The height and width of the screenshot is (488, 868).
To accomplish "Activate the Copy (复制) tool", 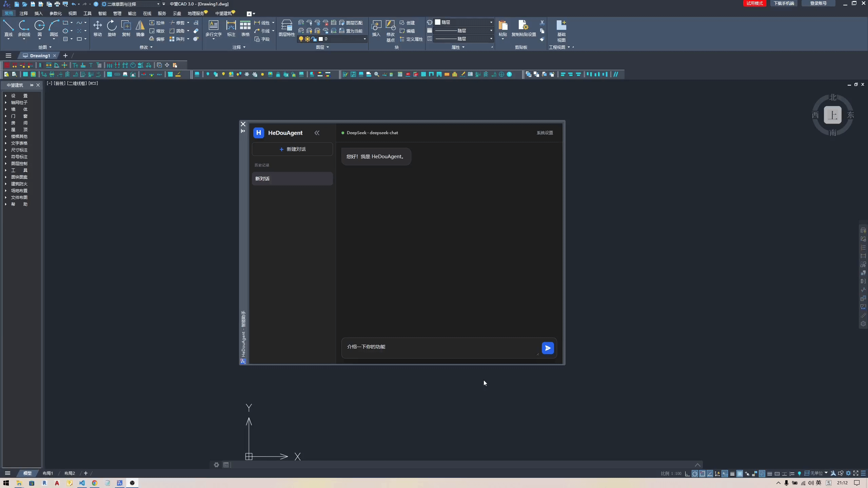I will [x=126, y=28].
